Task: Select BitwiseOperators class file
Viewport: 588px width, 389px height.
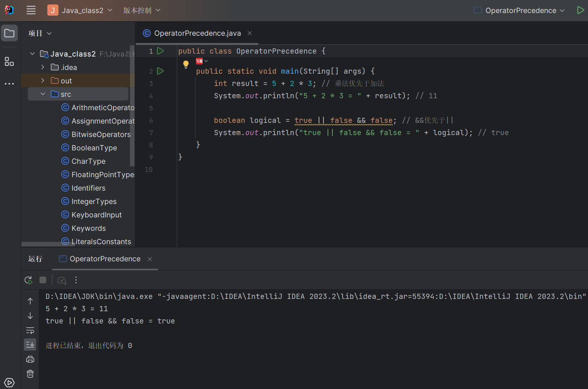Action: (96, 134)
